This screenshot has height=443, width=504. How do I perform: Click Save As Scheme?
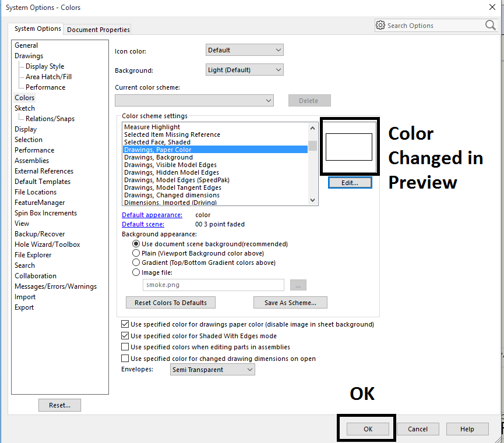(290, 302)
